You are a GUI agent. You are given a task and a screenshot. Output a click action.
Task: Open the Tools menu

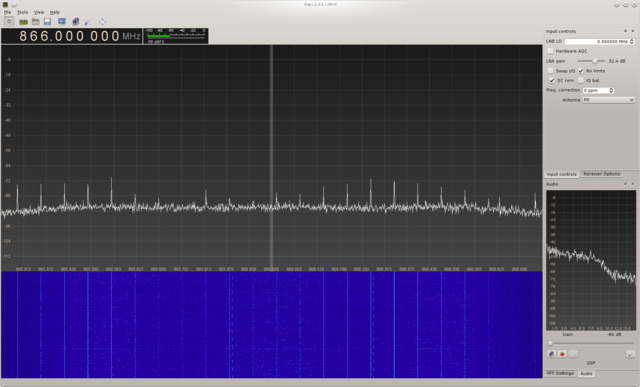22,12
